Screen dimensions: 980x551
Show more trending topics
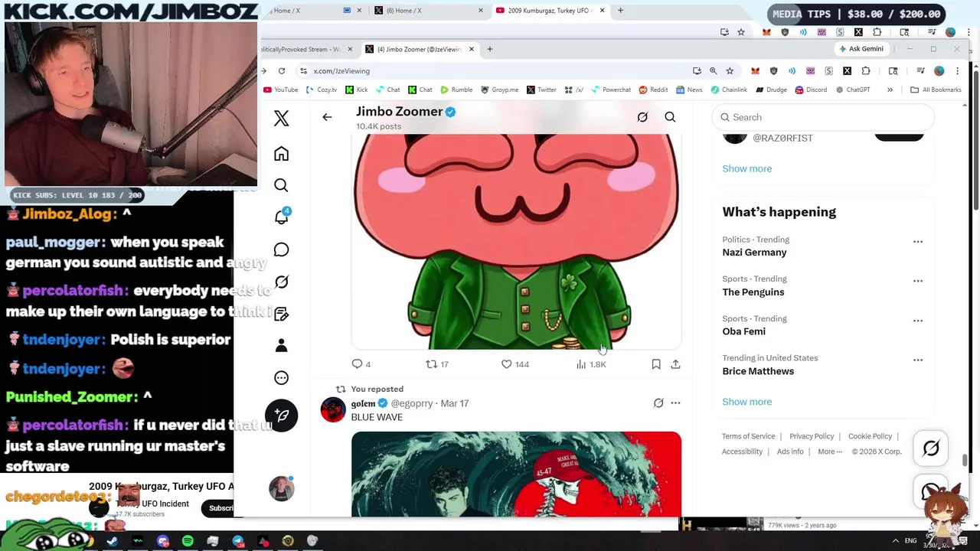[746, 402]
